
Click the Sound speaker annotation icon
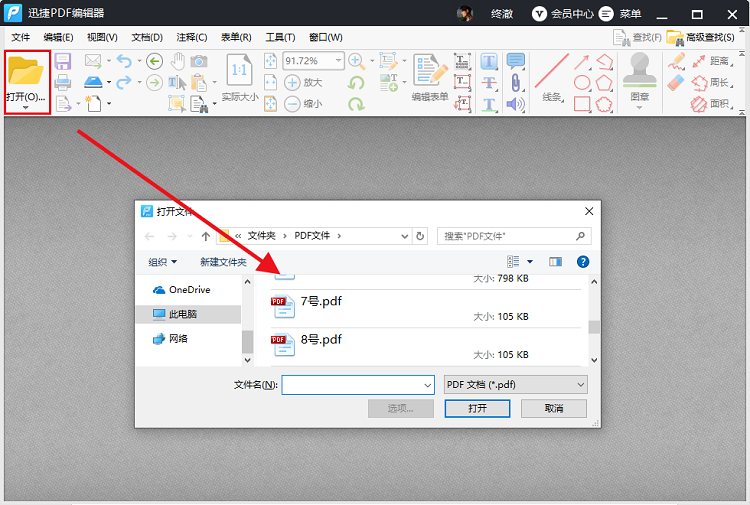[515, 104]
